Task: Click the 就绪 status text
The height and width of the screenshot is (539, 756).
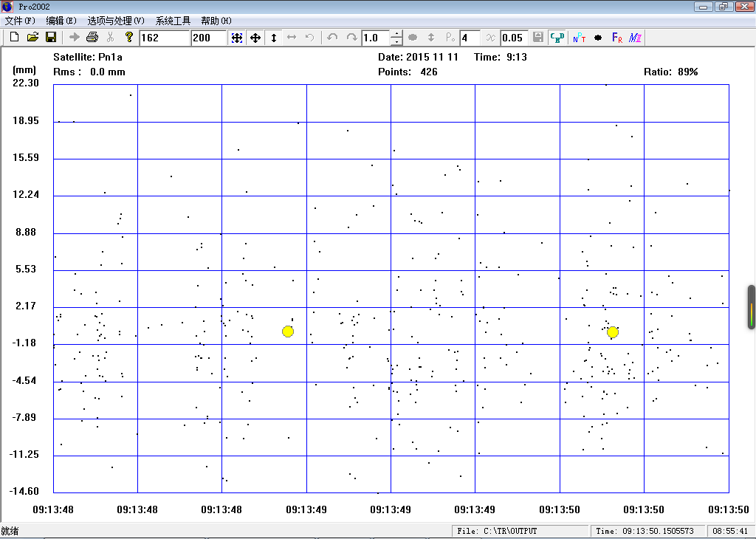Action: tap(10, 531)
